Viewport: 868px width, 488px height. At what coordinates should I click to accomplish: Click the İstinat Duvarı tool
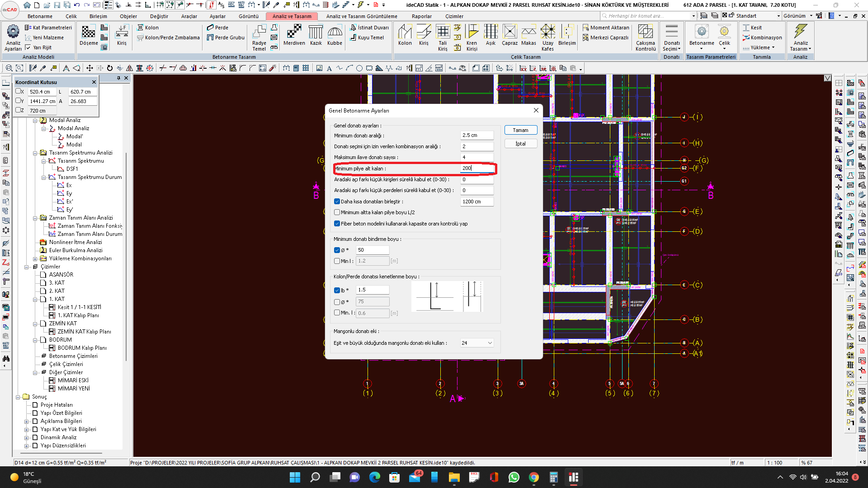370,28
